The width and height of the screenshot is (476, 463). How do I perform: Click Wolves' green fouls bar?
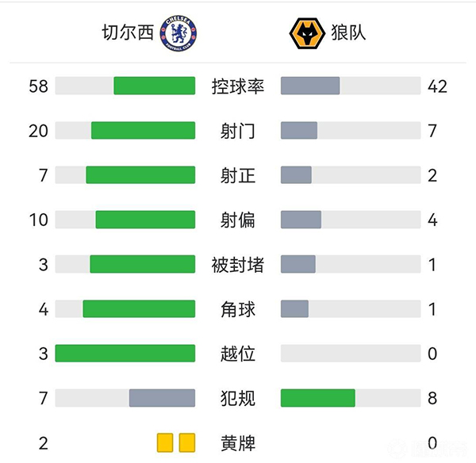point(318,398)
